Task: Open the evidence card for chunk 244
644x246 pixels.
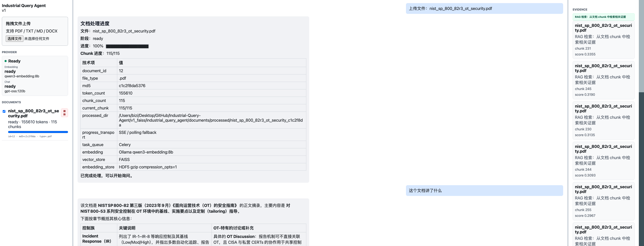Action: (x=603, y=161)
